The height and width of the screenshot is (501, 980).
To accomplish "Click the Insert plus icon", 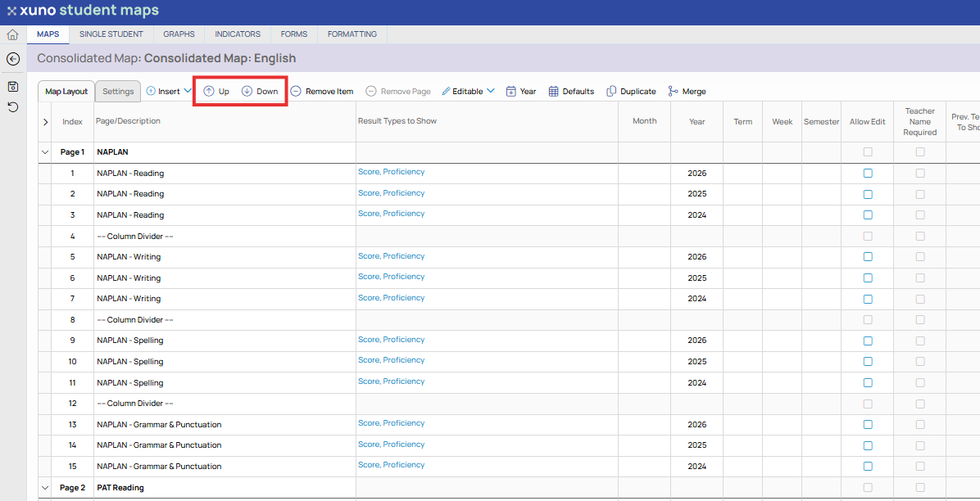I will coord(151,91).
